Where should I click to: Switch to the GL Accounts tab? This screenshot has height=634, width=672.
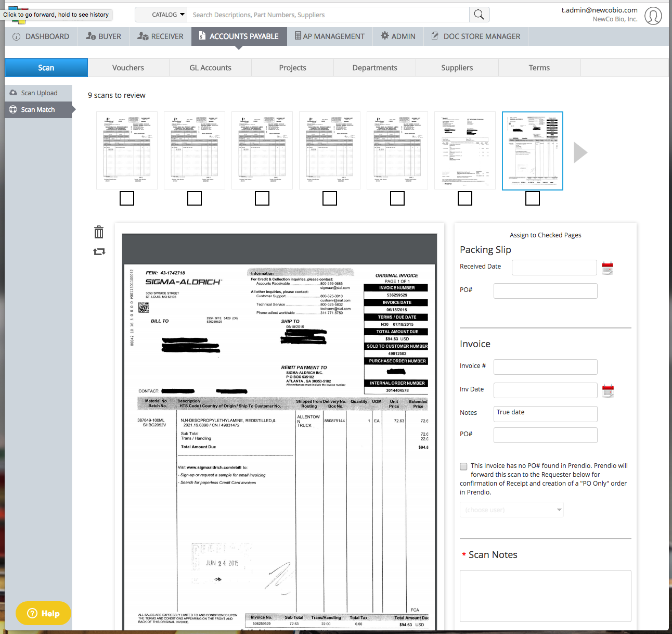[x=210, y=68]
